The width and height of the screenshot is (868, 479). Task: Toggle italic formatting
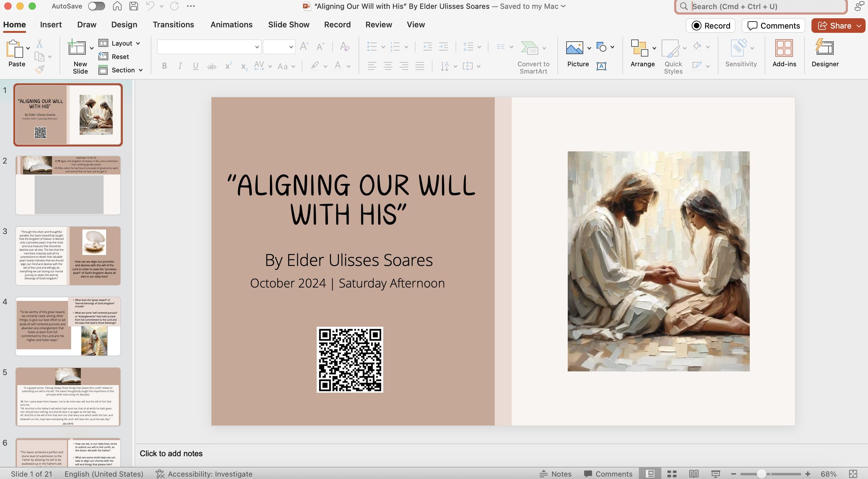[x=180, y=66]
